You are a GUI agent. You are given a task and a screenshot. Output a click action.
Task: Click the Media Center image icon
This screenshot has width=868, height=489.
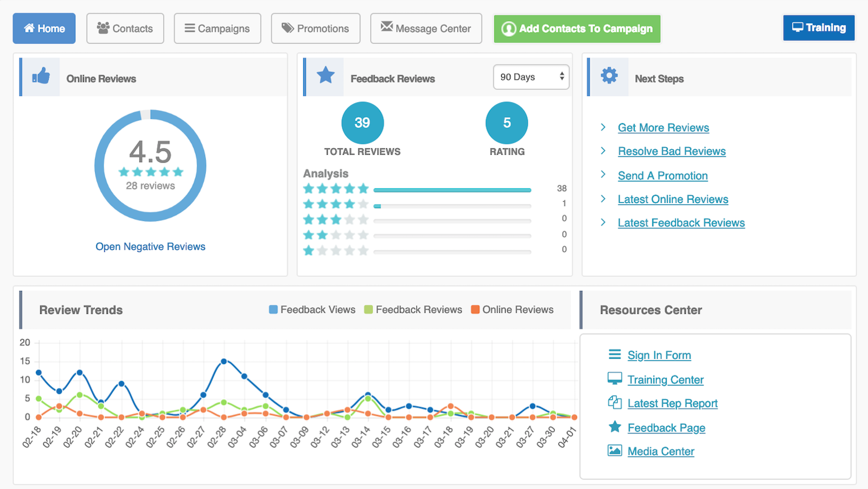(615, 450)
